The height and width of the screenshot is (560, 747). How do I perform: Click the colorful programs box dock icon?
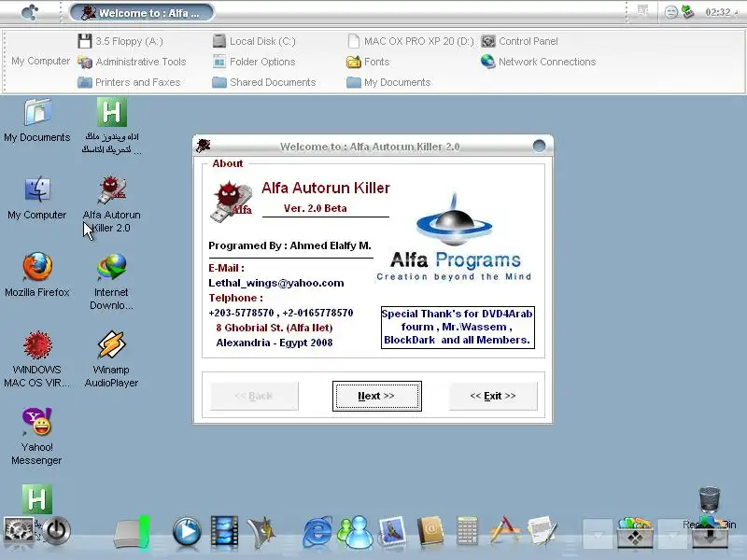click(x=635, y=533)
